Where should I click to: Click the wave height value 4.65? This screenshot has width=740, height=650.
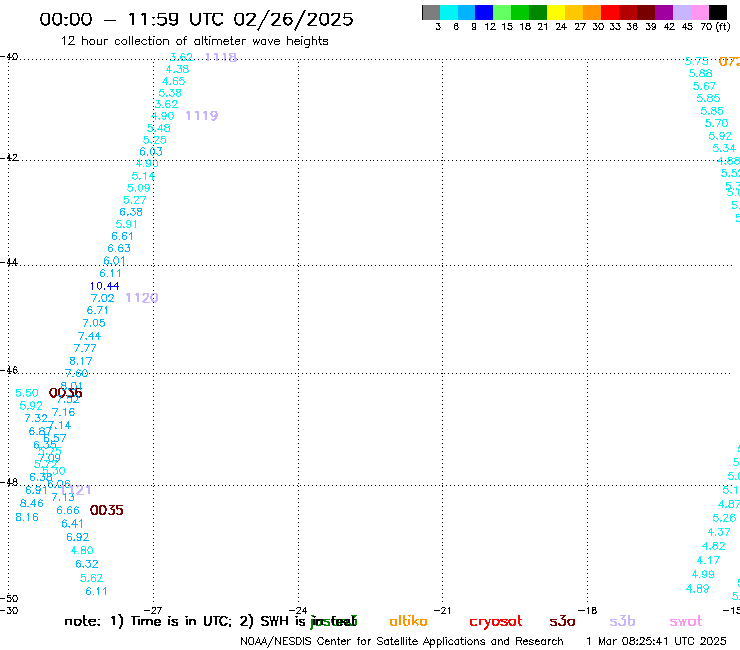click(x=174, y=81)
